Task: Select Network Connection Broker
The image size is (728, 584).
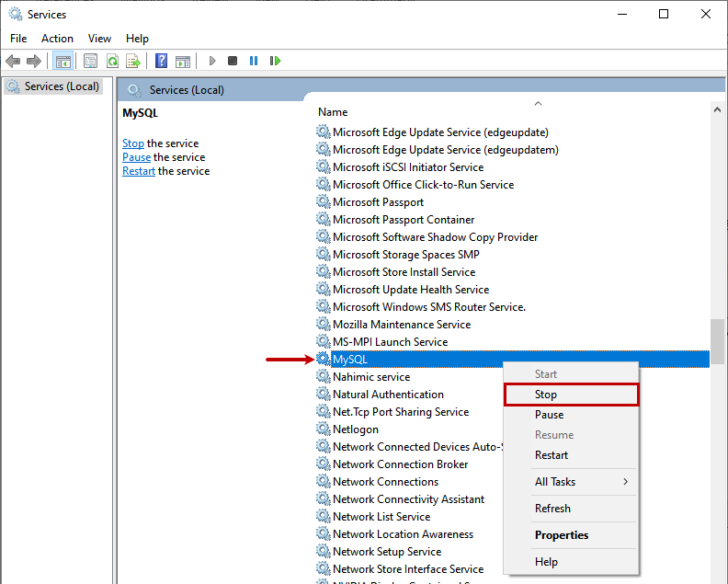Action: 400,464
